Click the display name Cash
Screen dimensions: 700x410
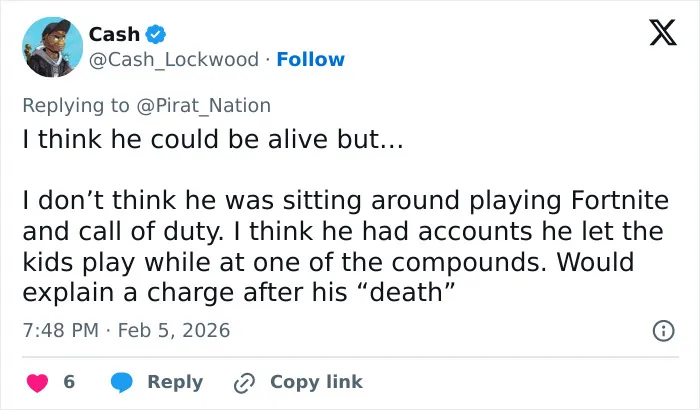114,34
